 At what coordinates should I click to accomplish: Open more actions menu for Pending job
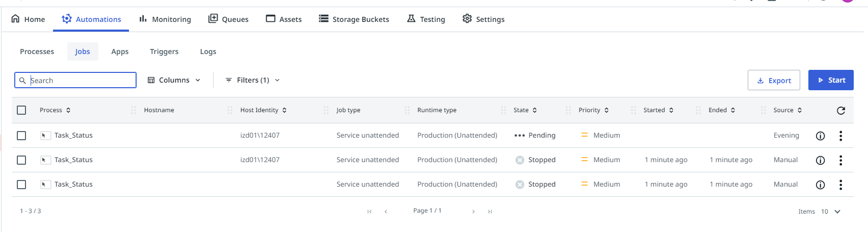[x=840, y=136]
